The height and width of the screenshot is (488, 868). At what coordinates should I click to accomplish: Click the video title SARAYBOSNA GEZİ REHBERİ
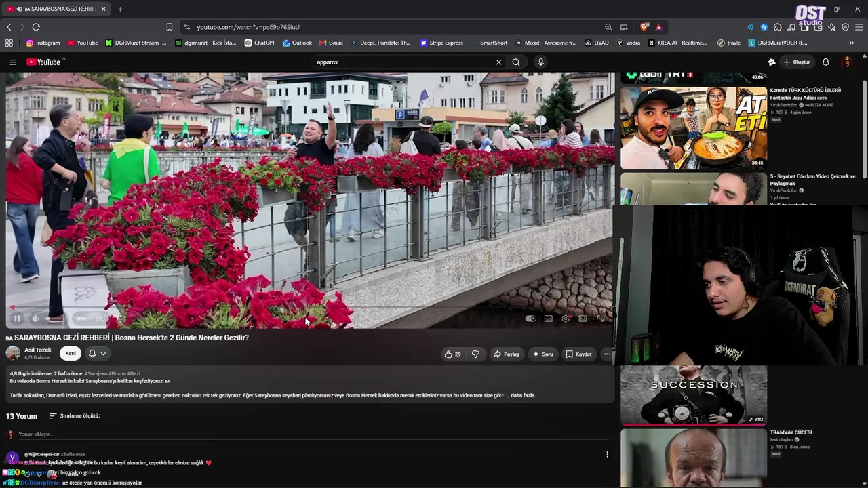click(127, 338)
